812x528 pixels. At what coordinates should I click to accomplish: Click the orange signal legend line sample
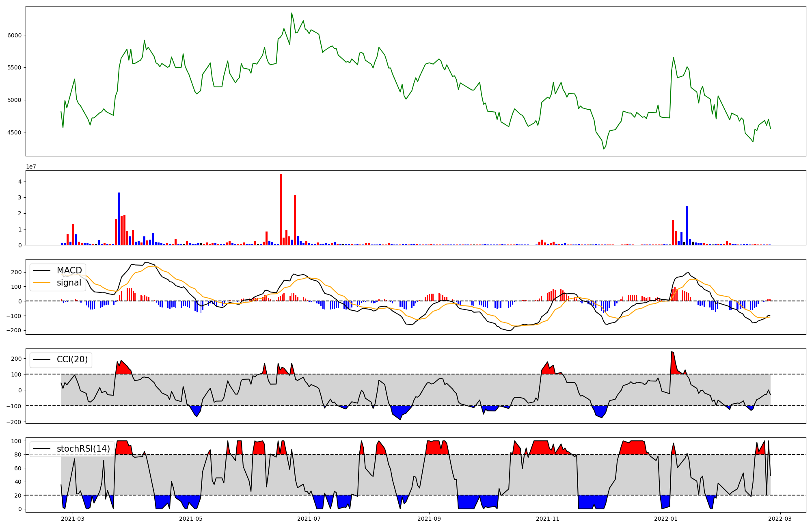pos(42,283)
